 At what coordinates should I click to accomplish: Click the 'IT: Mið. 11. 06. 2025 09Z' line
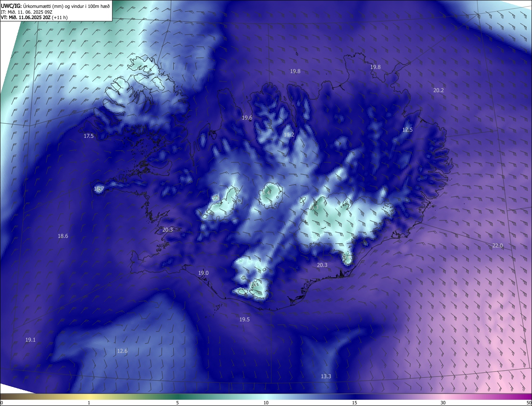pos(27,12)
